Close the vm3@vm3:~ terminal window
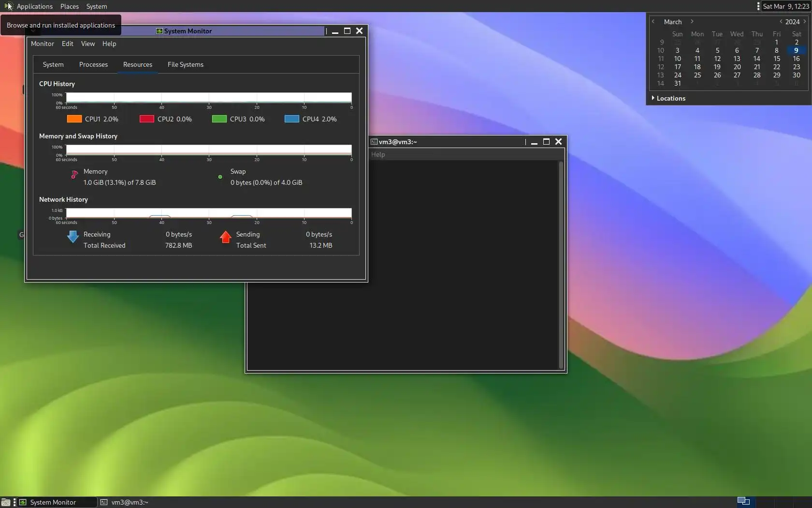 coord(558,142)
